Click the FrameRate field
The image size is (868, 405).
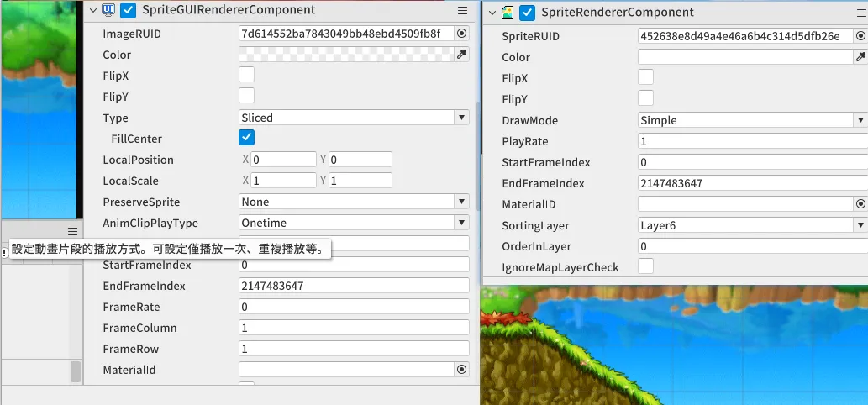click(x=355, y=307)
